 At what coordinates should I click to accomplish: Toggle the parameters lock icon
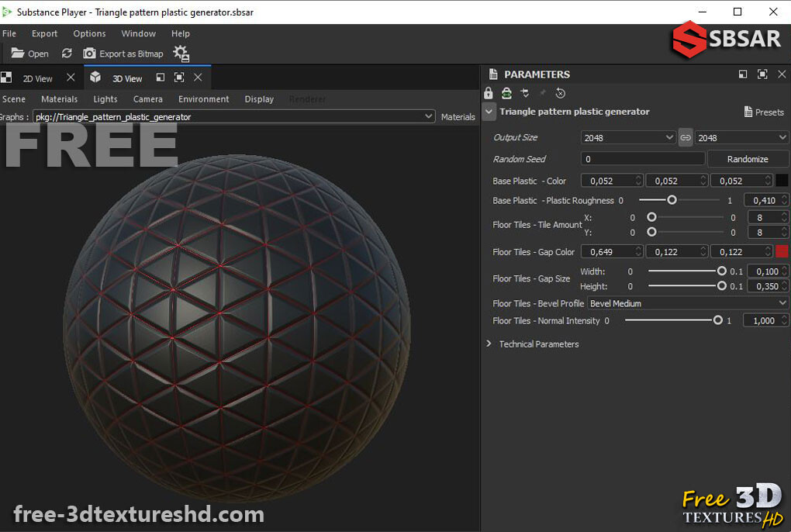tap(488, 93)
